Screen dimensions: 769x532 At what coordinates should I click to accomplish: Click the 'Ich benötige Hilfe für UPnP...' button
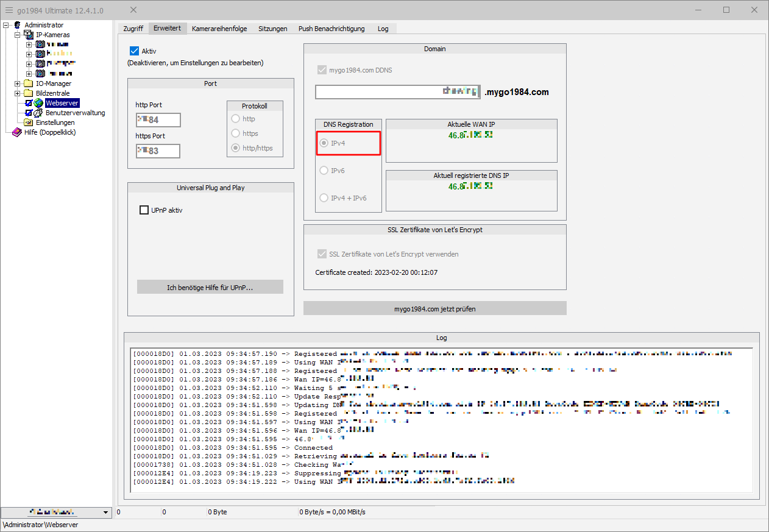210,287
